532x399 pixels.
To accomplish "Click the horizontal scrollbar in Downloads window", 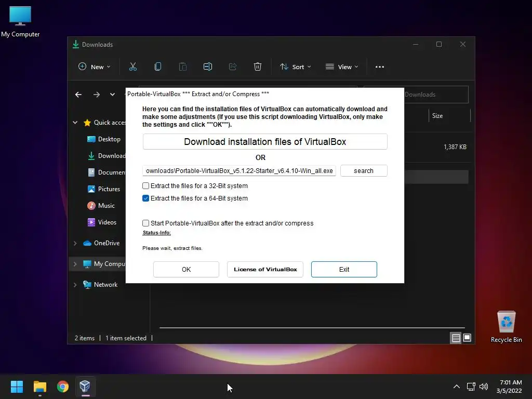I will pyautogui.click(x=312, y=328).
